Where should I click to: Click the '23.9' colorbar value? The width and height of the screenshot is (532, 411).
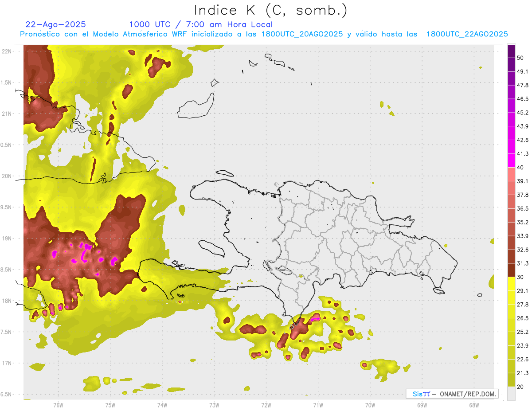(x=523, y=346)
